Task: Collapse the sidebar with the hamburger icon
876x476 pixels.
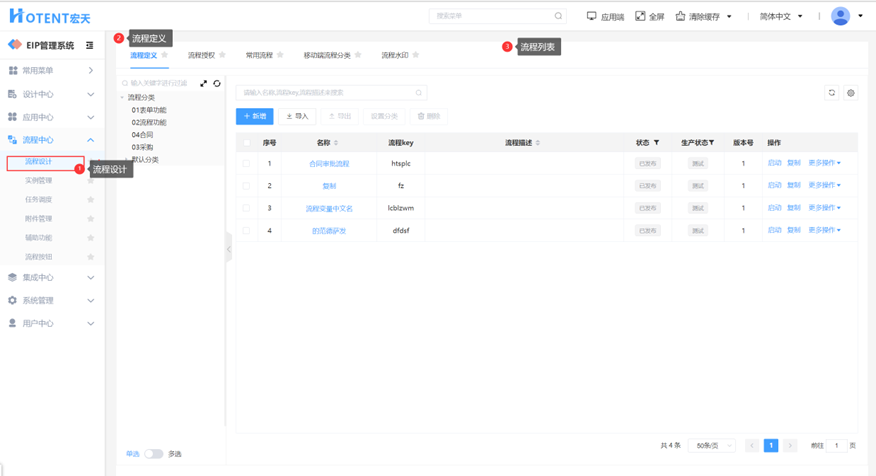Action: pos(89,45)
